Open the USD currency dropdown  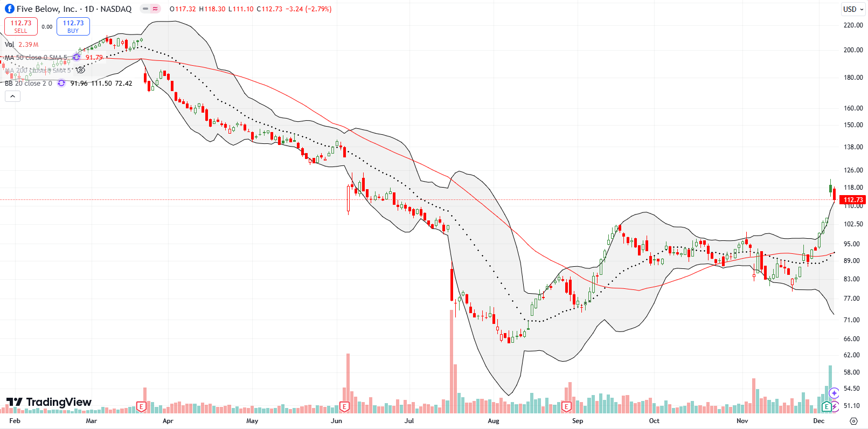point(853,9)
